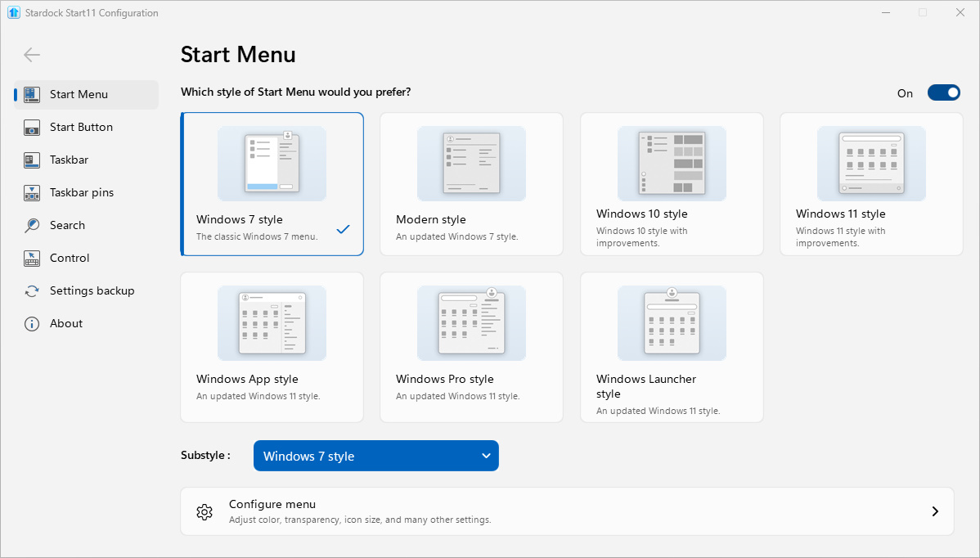Go to Taskbar pins settings

click(x=82, y=192)
